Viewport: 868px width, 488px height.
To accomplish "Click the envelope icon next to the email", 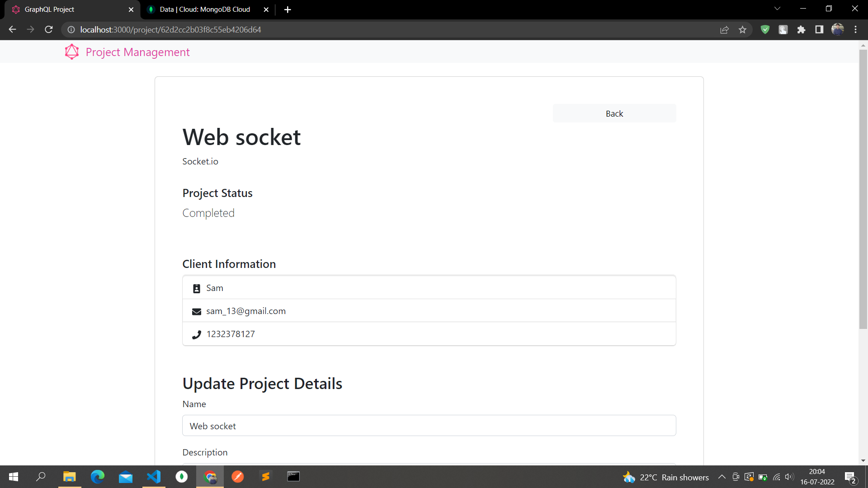I will [x=197, y=311].
